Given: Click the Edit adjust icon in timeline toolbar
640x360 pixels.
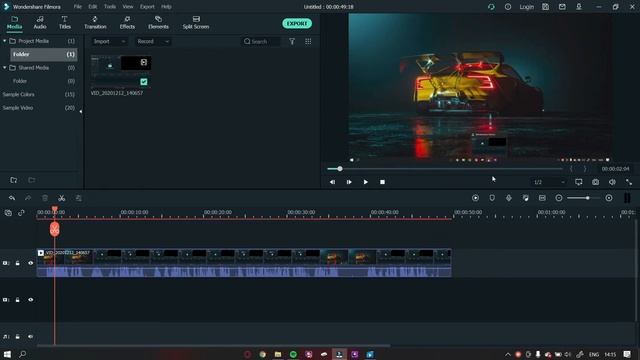Looking at the screenshot, I should tap(78, 198).
